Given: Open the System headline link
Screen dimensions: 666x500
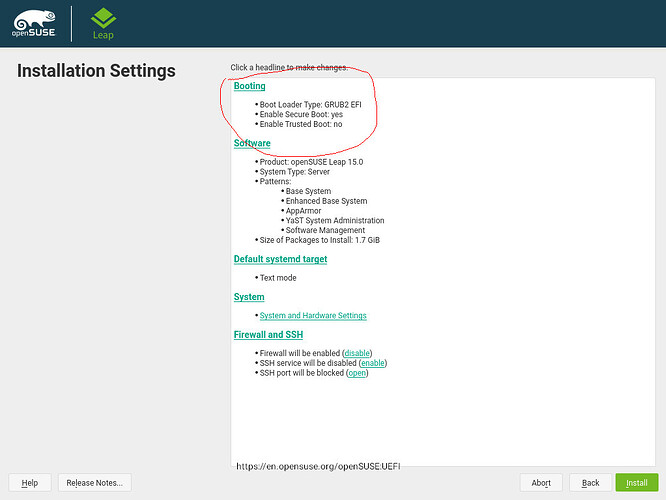Looking at the screenshot, I should 249,297.
